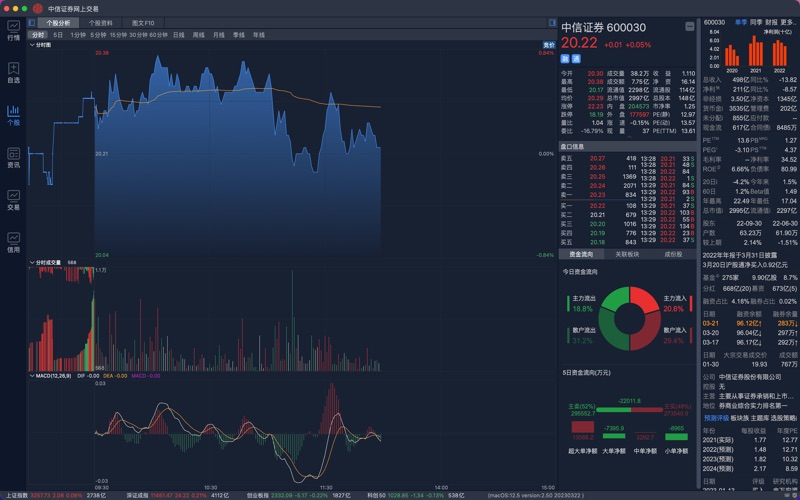800x500 pixels.
Task: Switch chart period to 日线
Action: 179,35
